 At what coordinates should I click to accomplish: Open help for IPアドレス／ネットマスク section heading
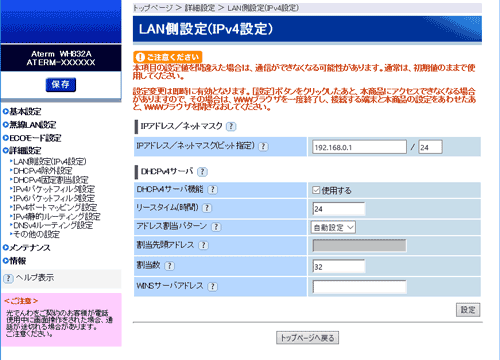231,126
